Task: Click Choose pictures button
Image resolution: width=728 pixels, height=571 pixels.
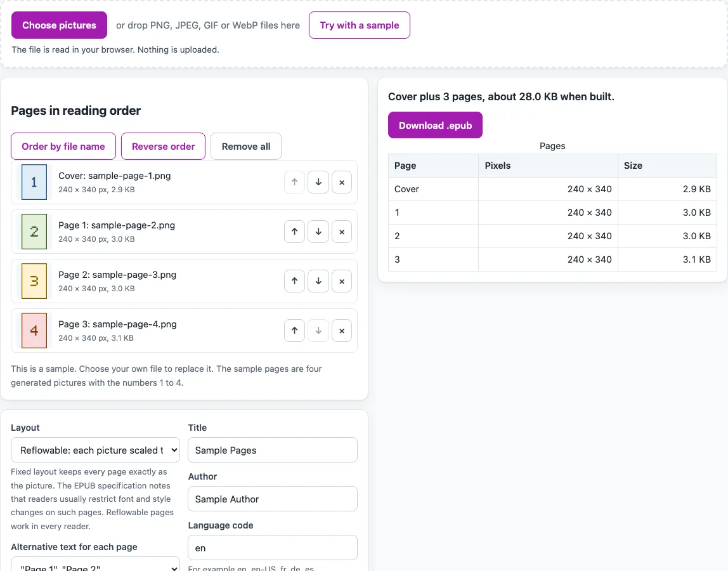Action: pos(59,25)
